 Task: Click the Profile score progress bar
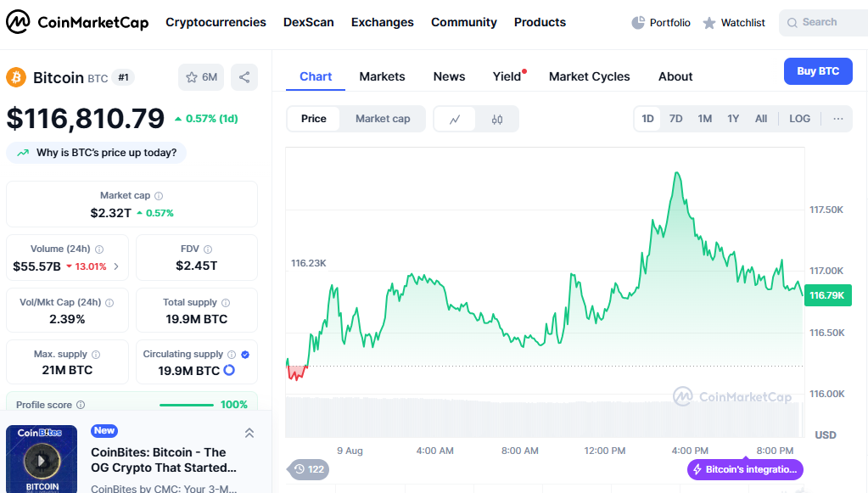[187, 405]
